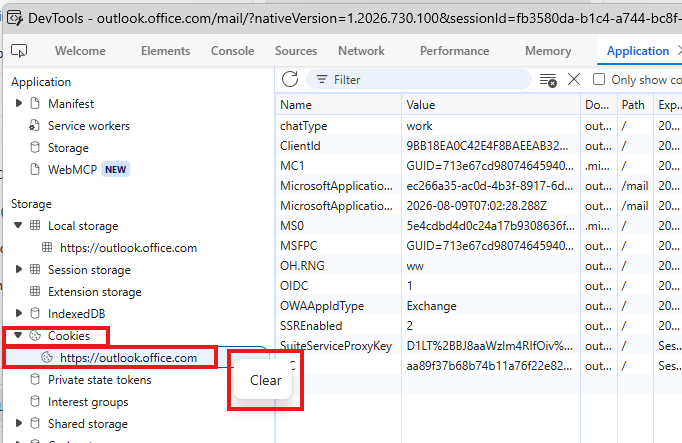Open the Welcome tab
Screen dimensions: 682x443
80,51
